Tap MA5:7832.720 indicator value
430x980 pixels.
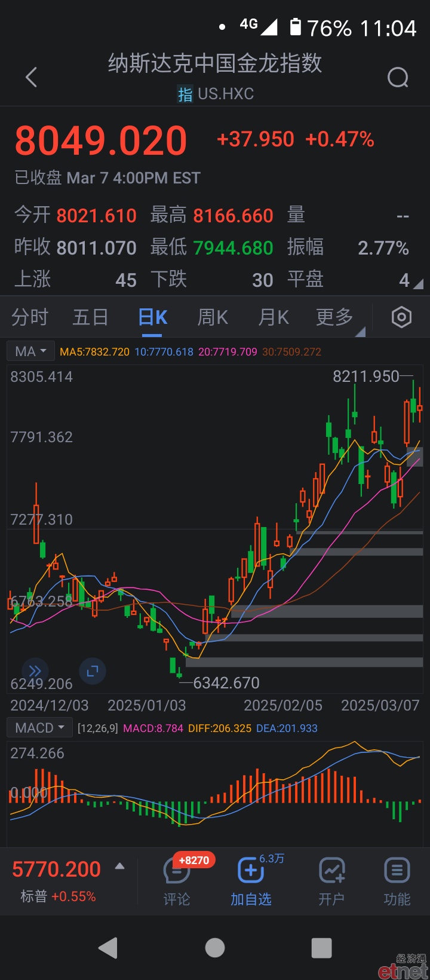pos(94,352)
